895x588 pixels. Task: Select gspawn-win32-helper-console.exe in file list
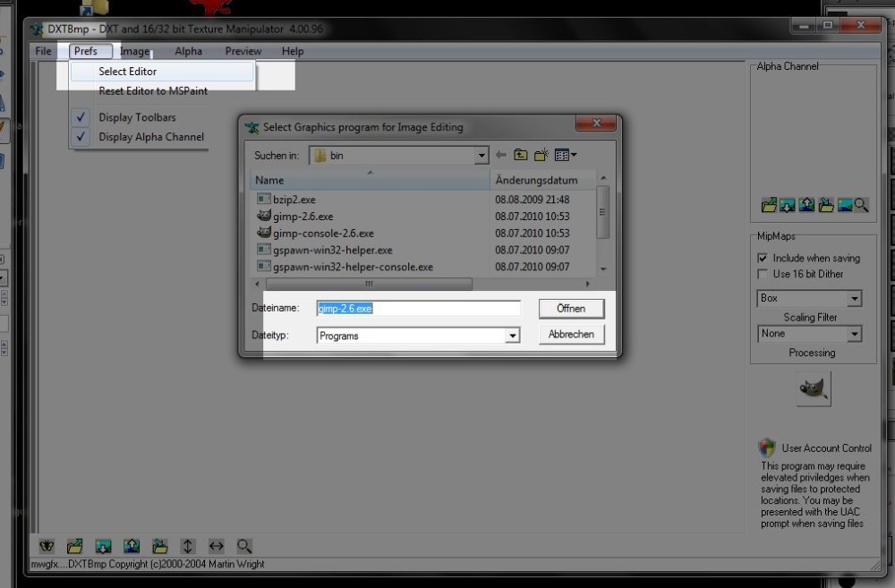[353, 267]
